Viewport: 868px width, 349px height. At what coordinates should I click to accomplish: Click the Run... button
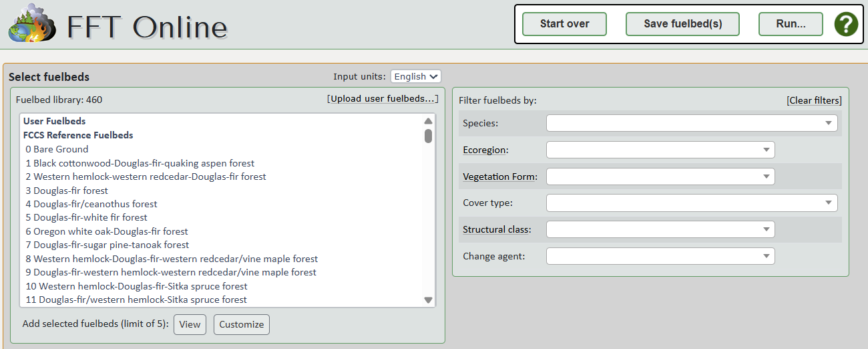(791, 24)
